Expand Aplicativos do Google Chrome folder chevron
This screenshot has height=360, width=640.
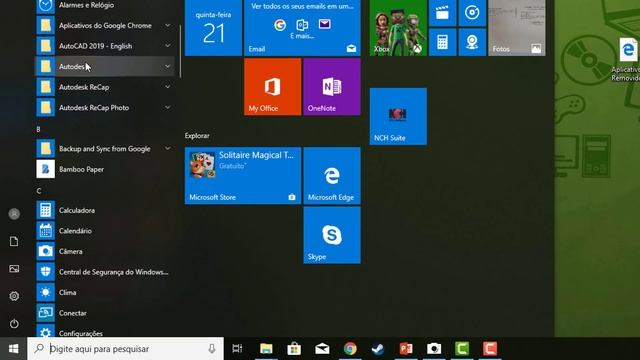tap(167, 25)
